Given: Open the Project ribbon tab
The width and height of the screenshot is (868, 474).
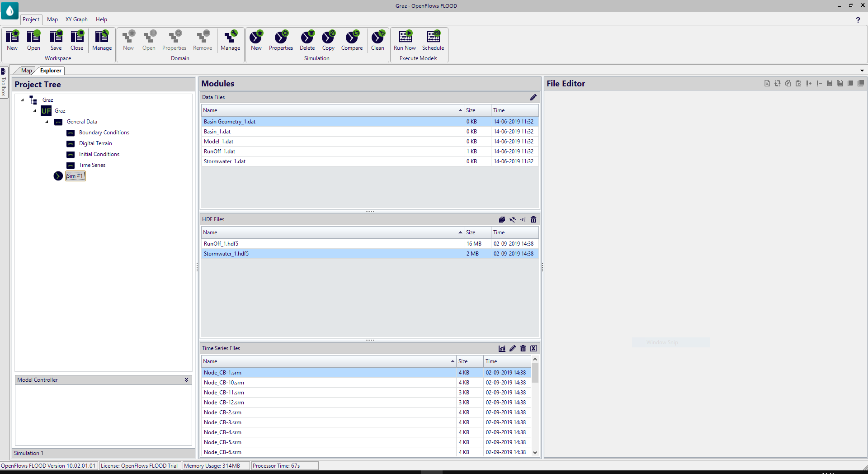Looking at the screenshot, I should tap(31, 19).
